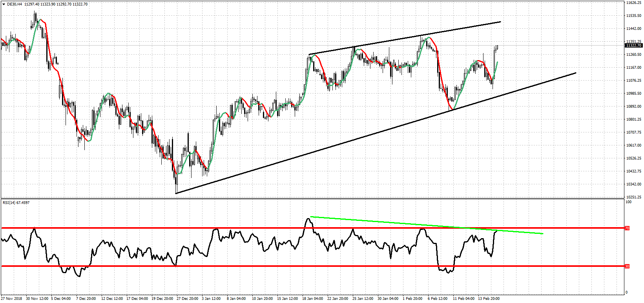Click the 3 Jan 12:00 time label
This screenshot has width=644, height=303.
[211, 299]
